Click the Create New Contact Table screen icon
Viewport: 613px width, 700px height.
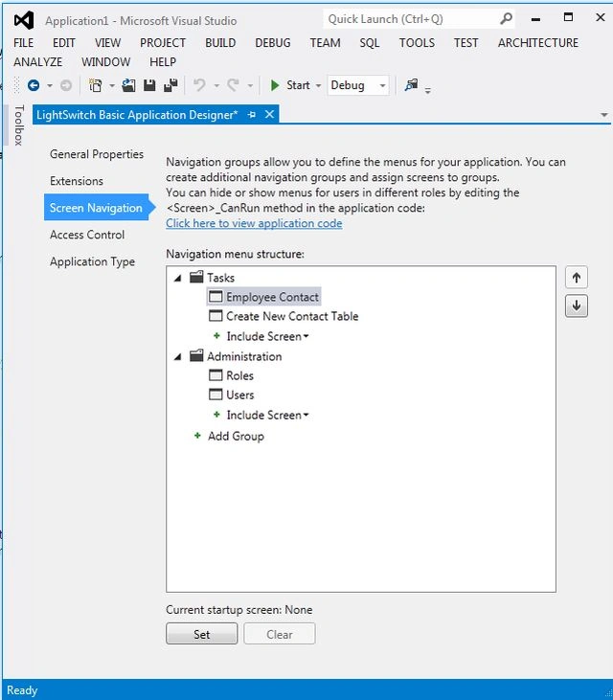(x=216, y=316)
